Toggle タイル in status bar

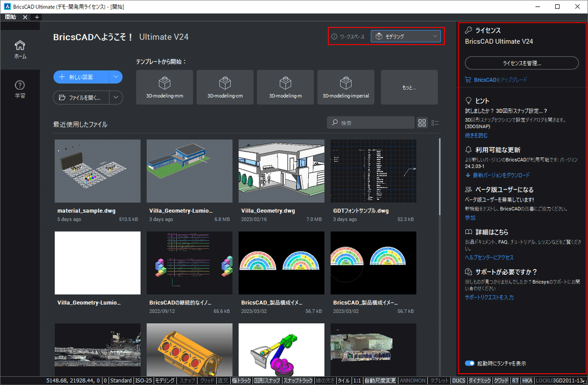pos(343,381)
